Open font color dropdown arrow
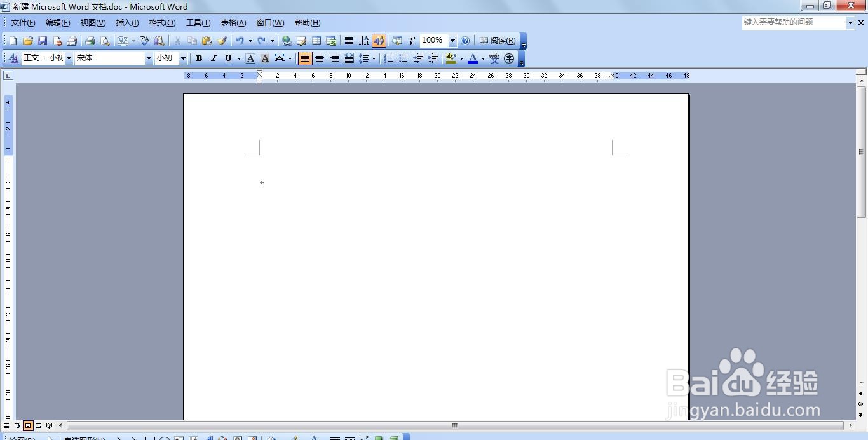This screenshot has height=440, width=868. 483,58
